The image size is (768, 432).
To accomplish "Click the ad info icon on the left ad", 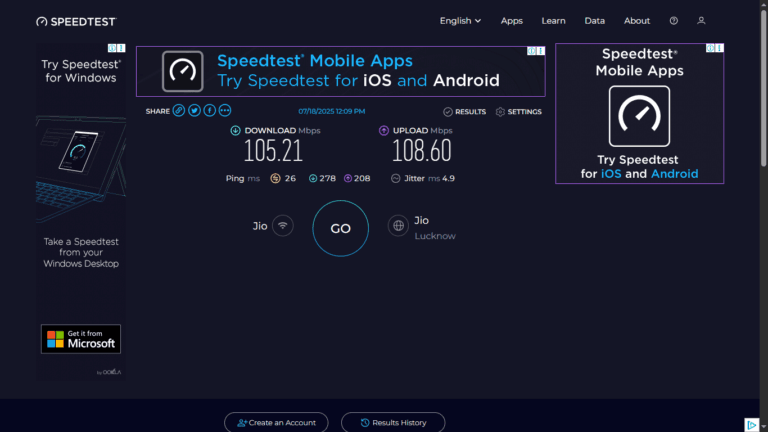I will pyautogui.click(x=112, y=48).
